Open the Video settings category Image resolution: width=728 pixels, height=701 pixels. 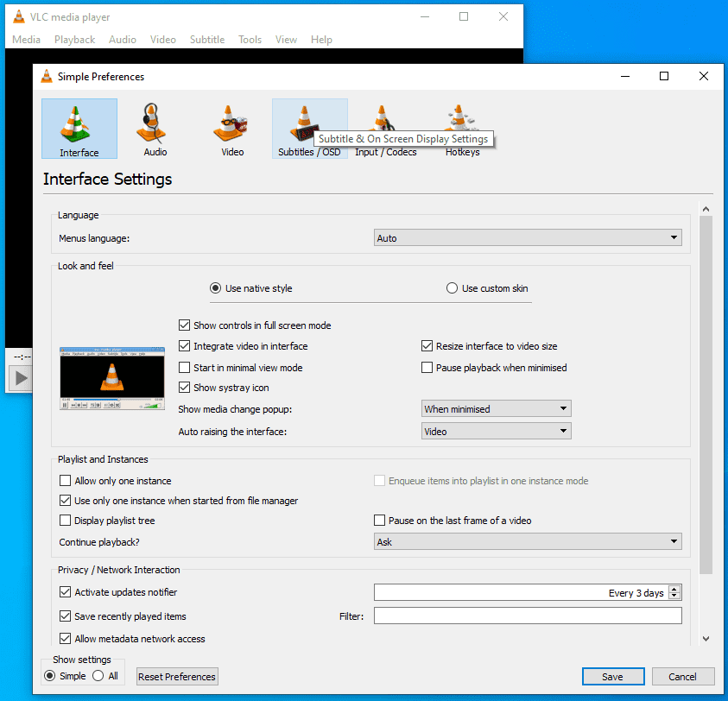[x=232, y=129]
